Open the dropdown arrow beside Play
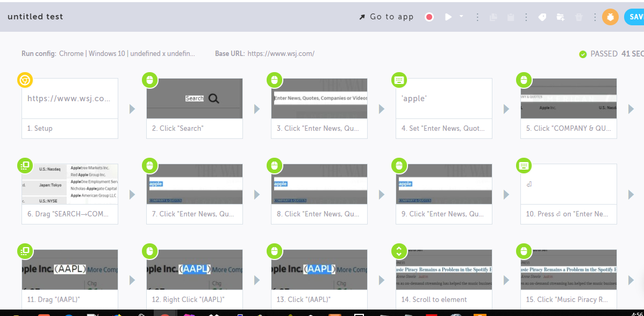 point(461,16)
